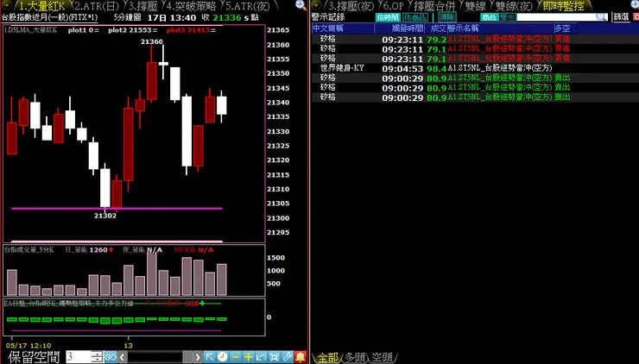This screenshot has height=364, width=639.
Task: Click the 台指成交量_5分K indicator title
Action: pyautogui.click(x=29, y=249)
